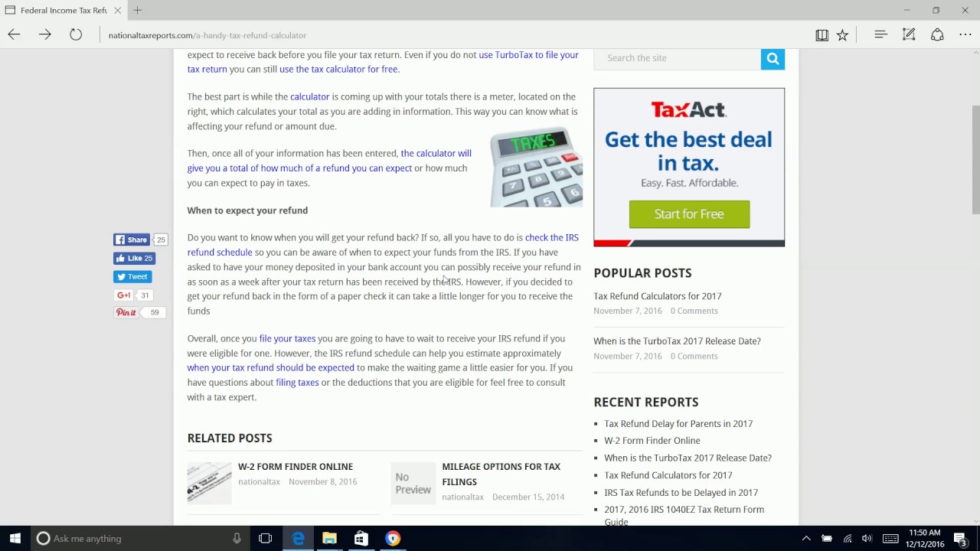Add this page to favorites
Image resolution: width=980 pixels, height=551 pixels.
[x=842, y=34]
